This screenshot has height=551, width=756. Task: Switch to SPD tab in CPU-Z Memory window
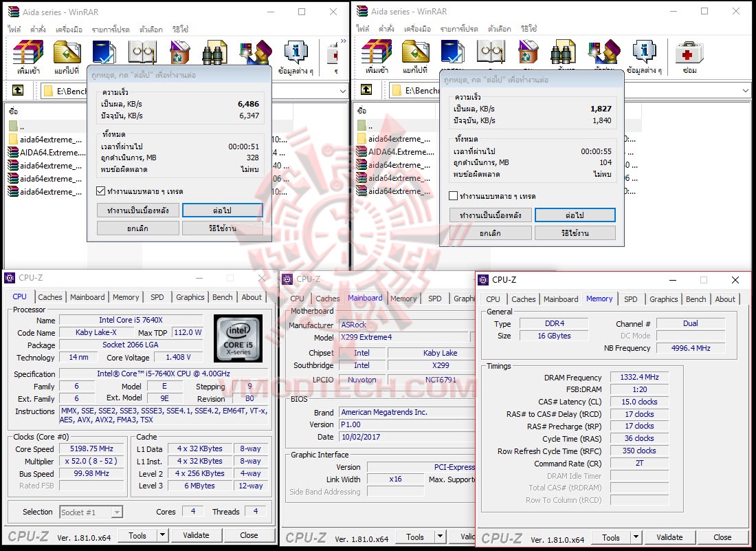click(x=631, y=299)
